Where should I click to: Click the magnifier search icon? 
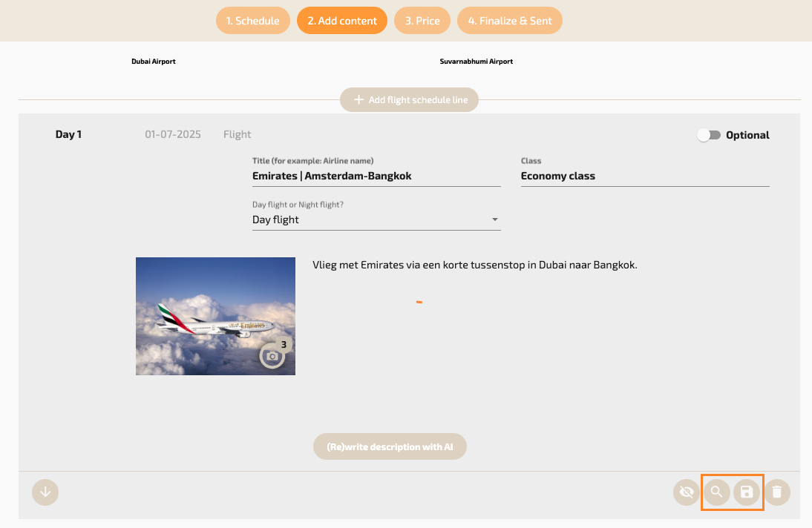pos(717,492)
